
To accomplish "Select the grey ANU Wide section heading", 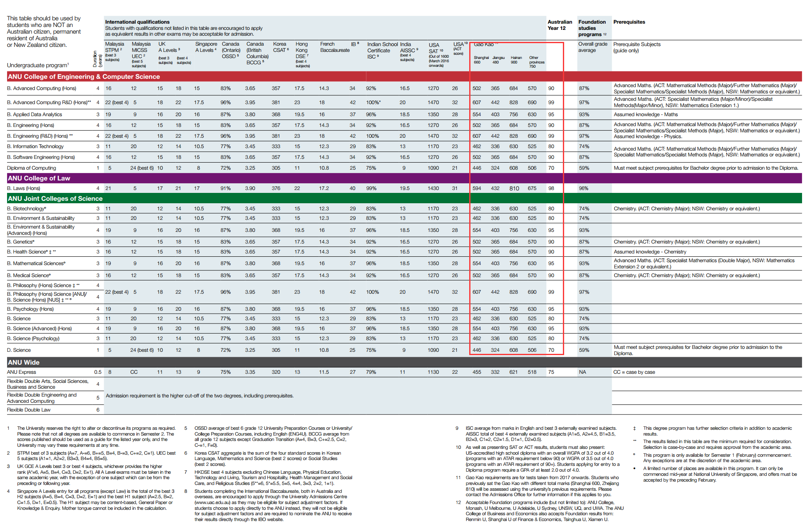I will click(x=24, y=363).
